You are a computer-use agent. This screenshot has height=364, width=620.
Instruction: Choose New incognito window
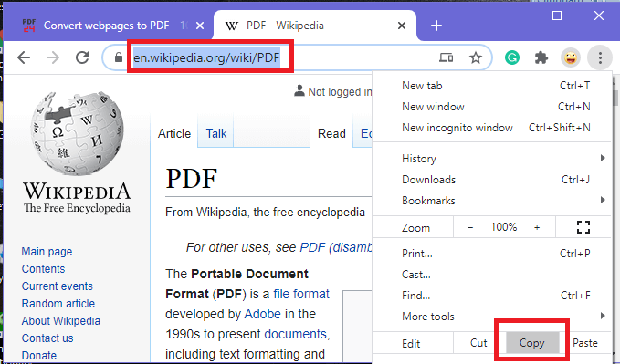492,128
